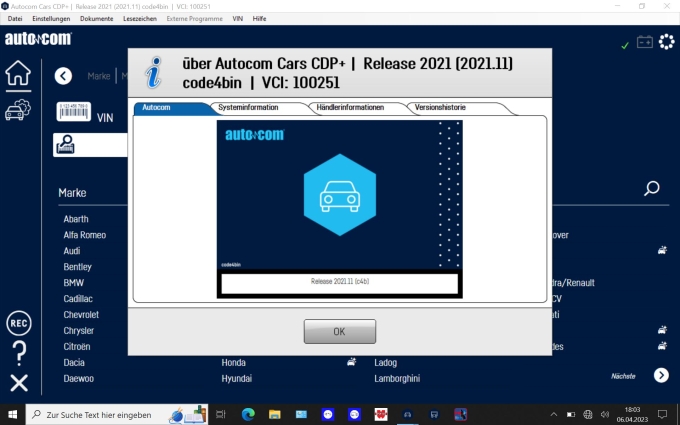
Task: Open the Dokumente menu
Action: pos(96,19)
